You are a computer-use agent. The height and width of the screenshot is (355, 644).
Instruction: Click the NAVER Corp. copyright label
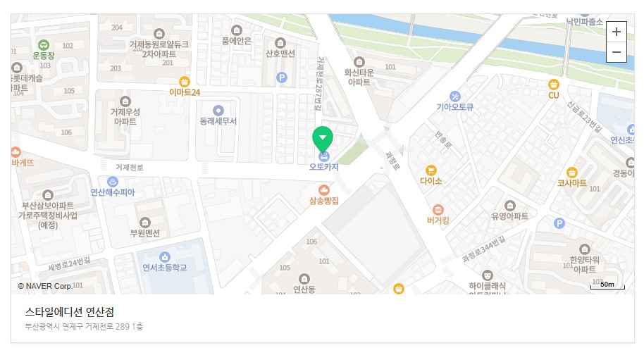[44, 286]
